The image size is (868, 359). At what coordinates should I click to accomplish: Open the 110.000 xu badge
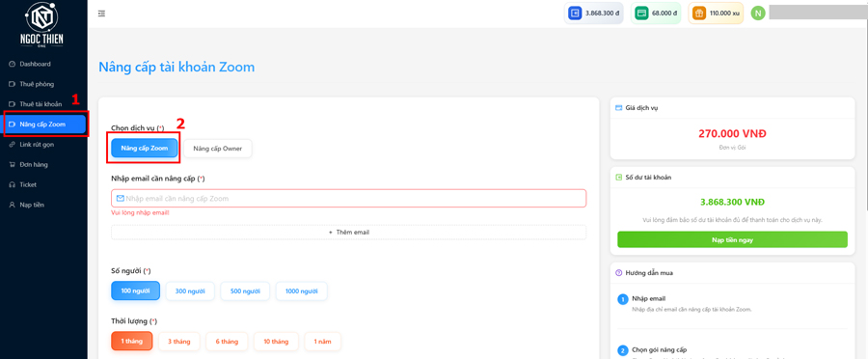pyautogui.click(x=716, y=14)
